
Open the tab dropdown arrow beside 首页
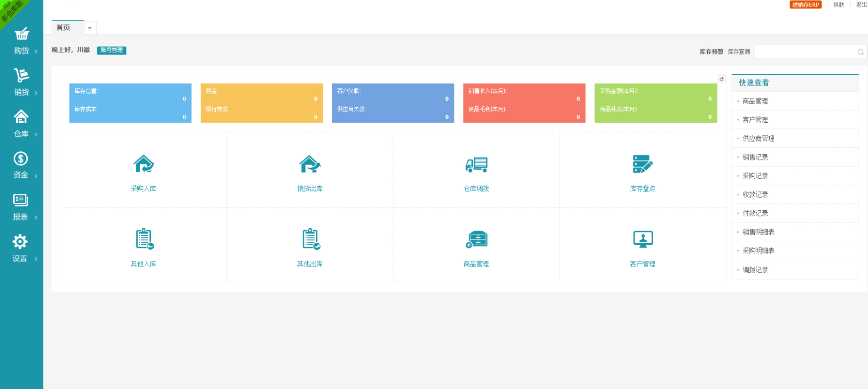[90, 28]
